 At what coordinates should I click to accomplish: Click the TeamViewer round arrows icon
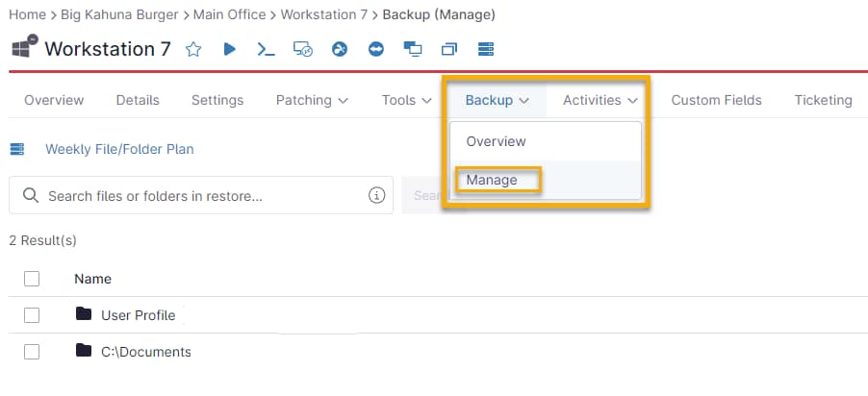376,49
